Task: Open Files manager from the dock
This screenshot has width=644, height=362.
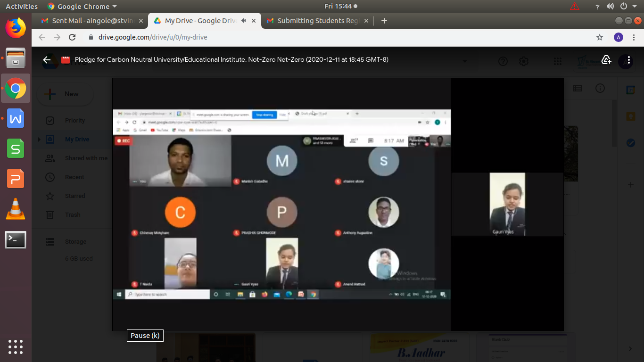Action: pyautogui.click(x=16, y=58)
